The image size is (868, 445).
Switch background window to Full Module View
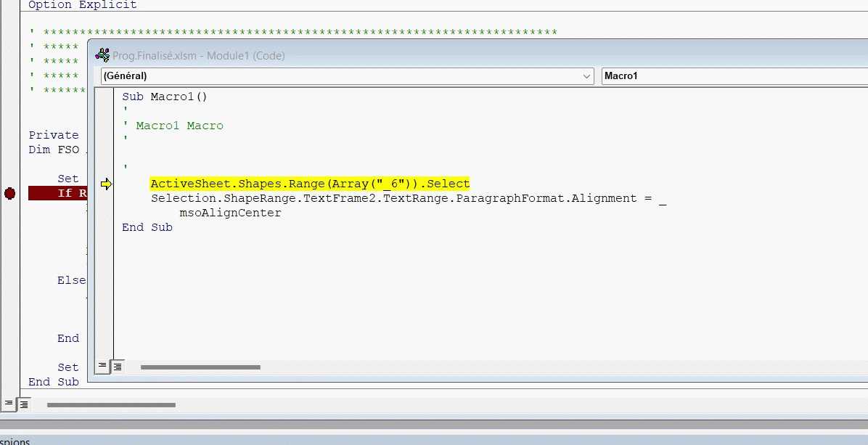(24, 404)
